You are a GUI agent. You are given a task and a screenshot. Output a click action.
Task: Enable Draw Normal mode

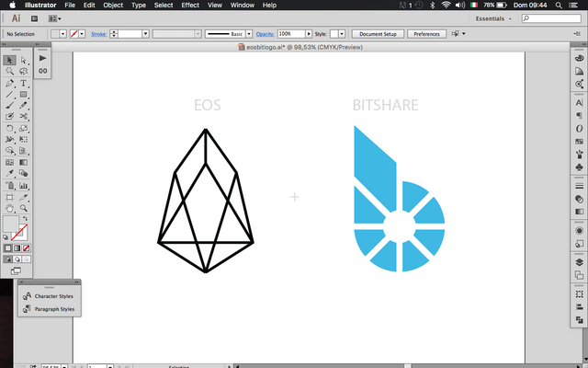pos(8,259)
